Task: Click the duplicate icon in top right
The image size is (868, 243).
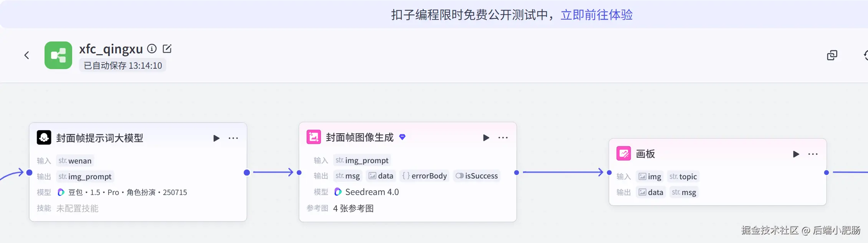Action: coord(832,55)
